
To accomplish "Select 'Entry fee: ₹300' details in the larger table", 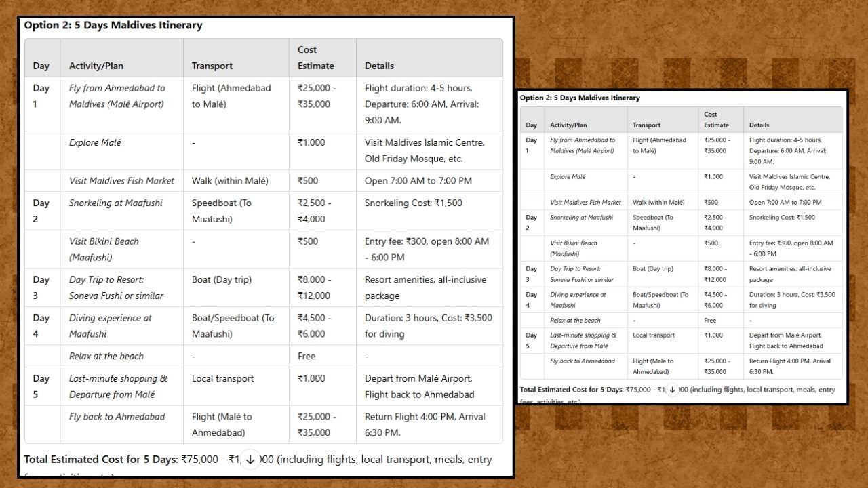I will (427, 249).
